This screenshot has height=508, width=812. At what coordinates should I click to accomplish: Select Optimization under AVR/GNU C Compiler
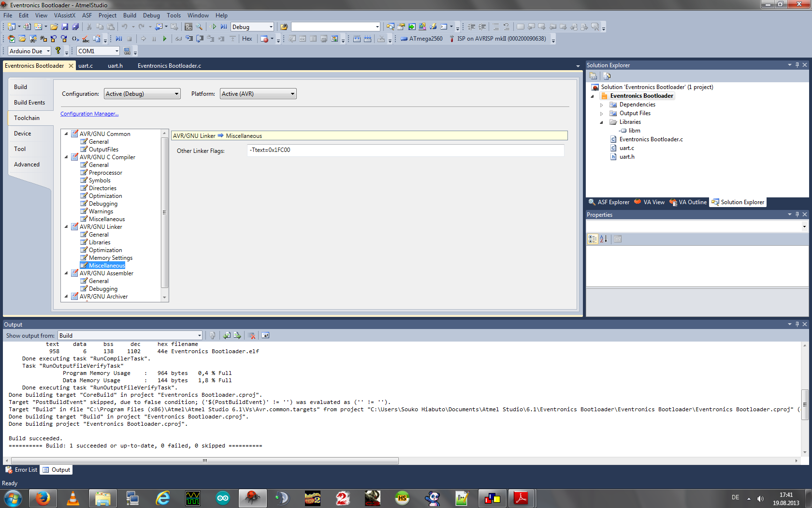pos(105,196)
